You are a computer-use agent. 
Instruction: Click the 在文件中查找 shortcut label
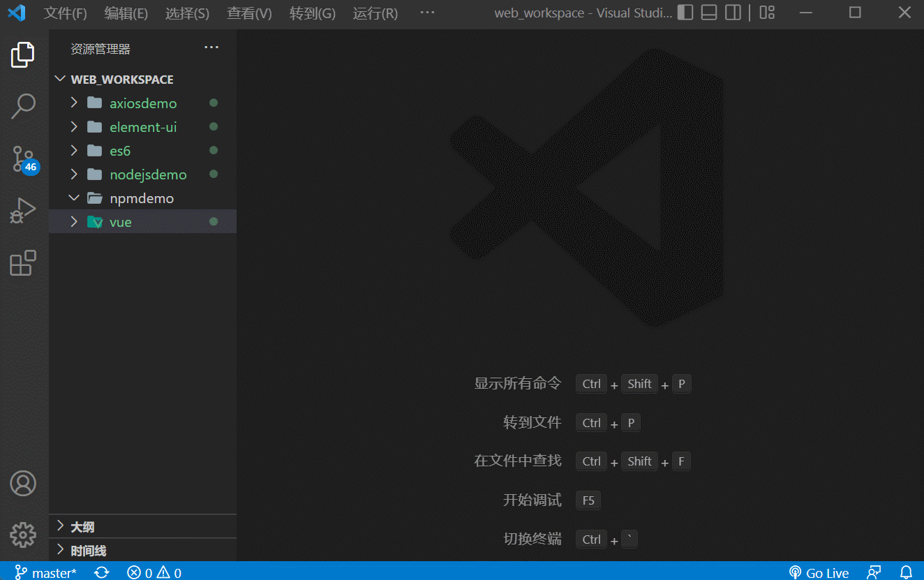(x=518, y=461)
